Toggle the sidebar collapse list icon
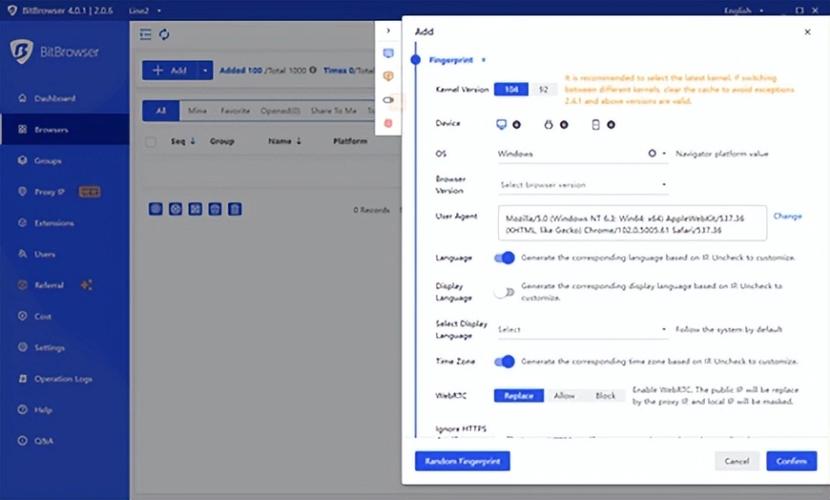Image resolution: width=830 pixels, height=500 pixels. [146, 34]
